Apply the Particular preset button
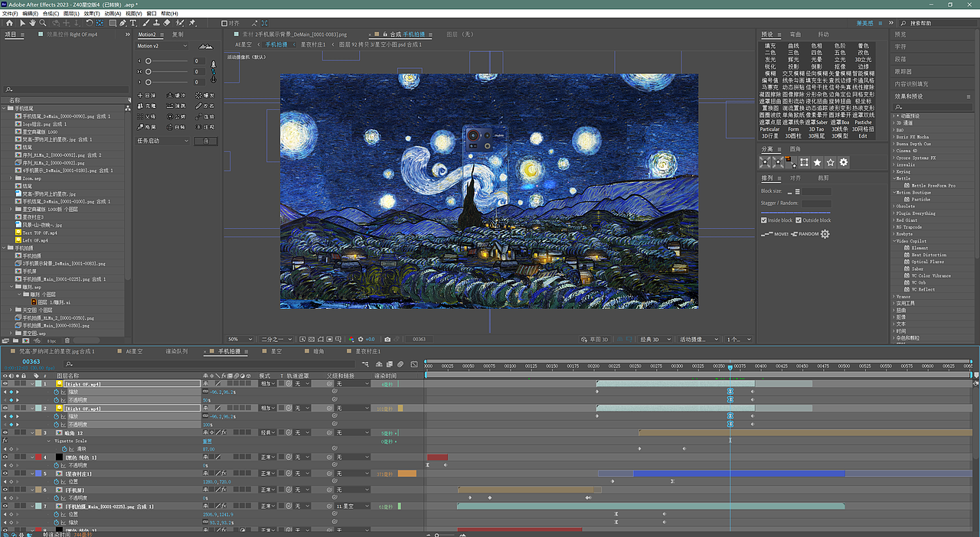The width and height of the screenshot is (980, 537). [x=769, y=129]
